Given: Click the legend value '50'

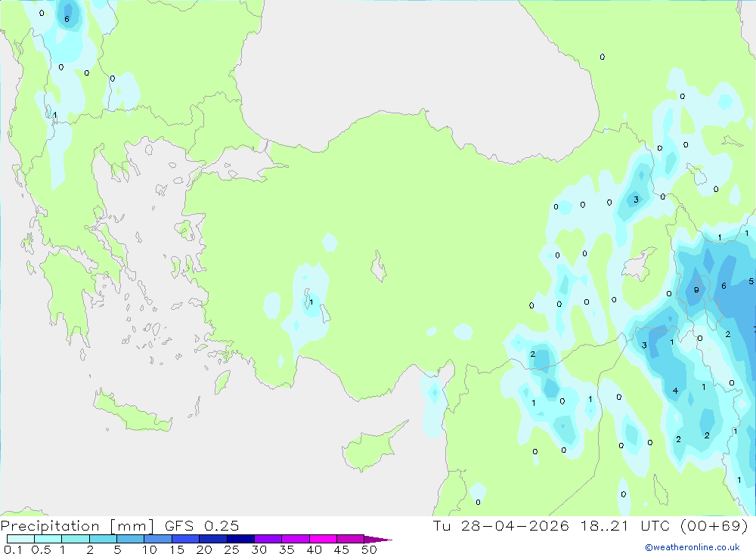Looking at the screenshot, I should coord(369,549).
